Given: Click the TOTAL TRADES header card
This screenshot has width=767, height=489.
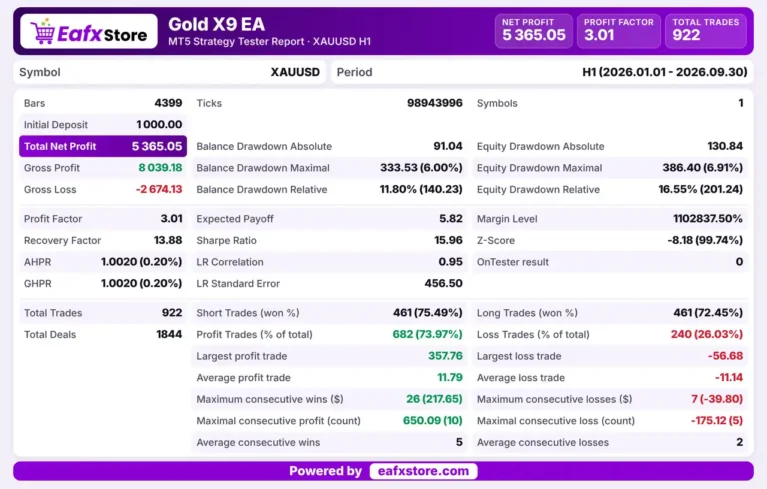Looking at the screenshot, I should tap(705, 31).
